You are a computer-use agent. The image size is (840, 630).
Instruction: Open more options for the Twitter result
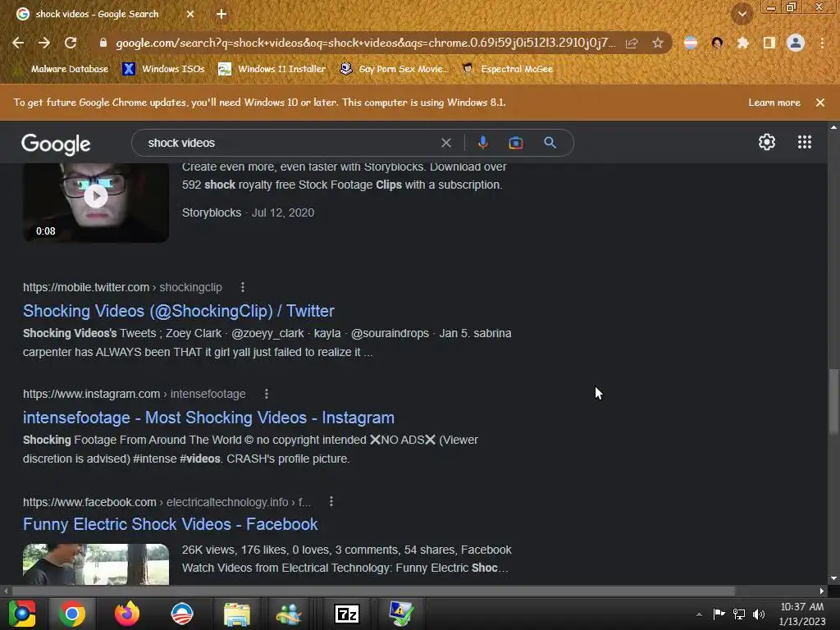(243, 287)
